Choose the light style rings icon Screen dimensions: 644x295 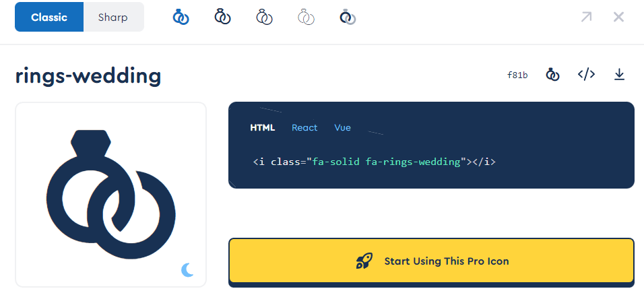coord(264,18)
